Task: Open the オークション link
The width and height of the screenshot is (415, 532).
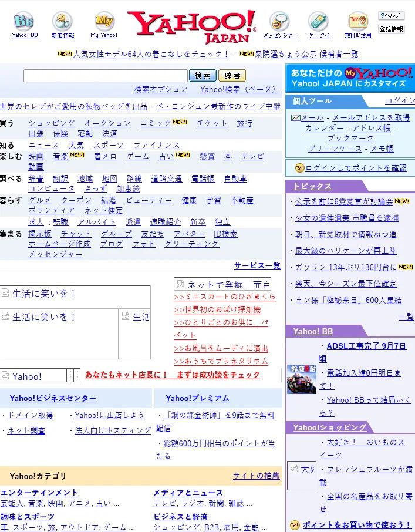Action: 107,123
